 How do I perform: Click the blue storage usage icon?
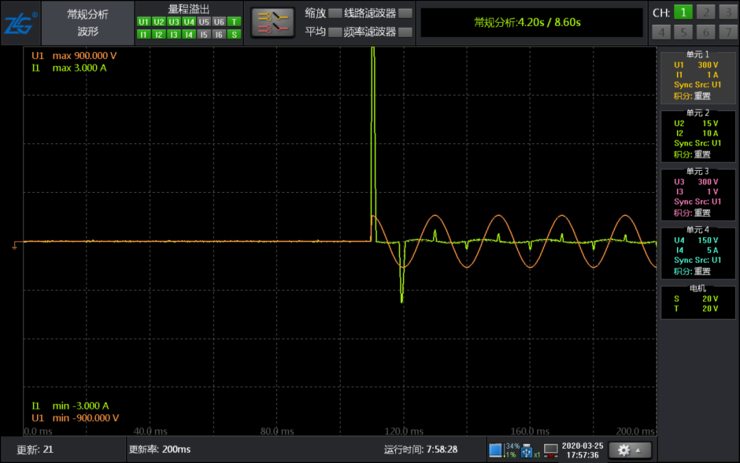click(495, 450)
